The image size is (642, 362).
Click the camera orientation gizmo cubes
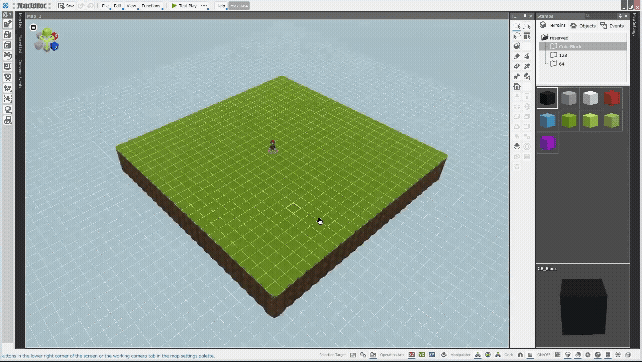pos(47,40)
